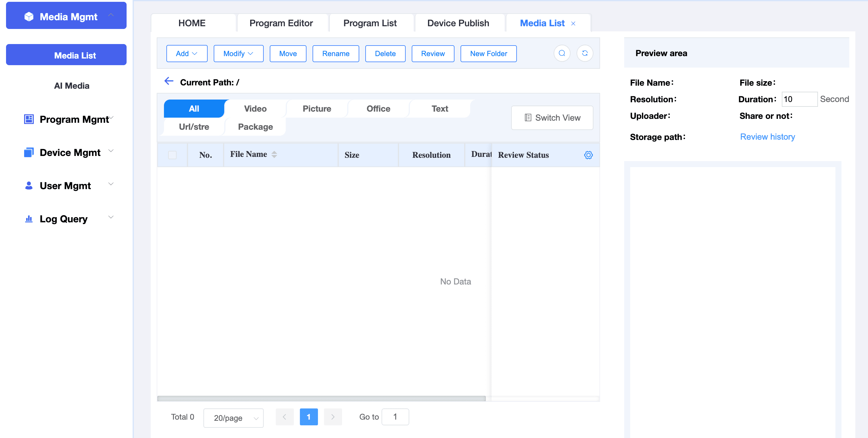868x438 pixels.
Task: Click the refresh icon button
Action: pyautogui.click(x=585, y=53)
